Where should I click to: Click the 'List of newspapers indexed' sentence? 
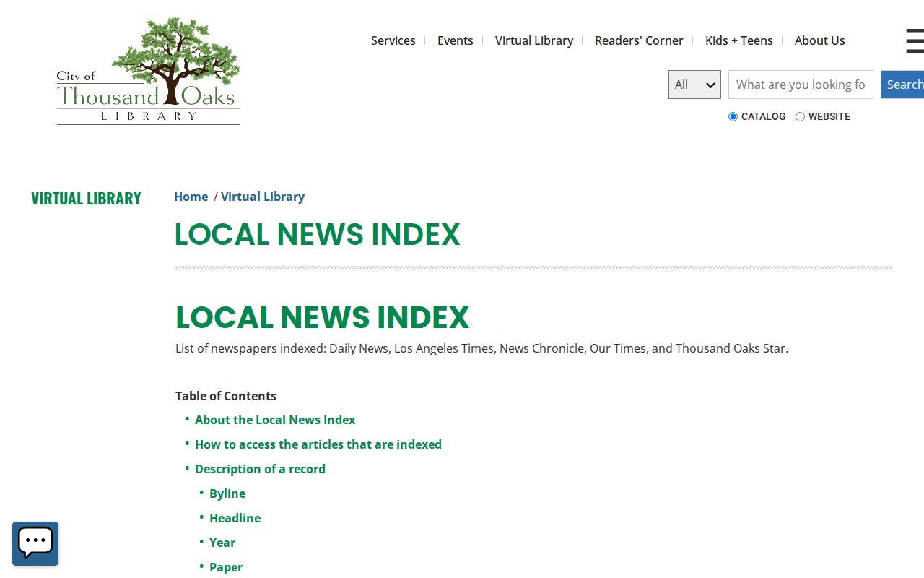[481, 348]
